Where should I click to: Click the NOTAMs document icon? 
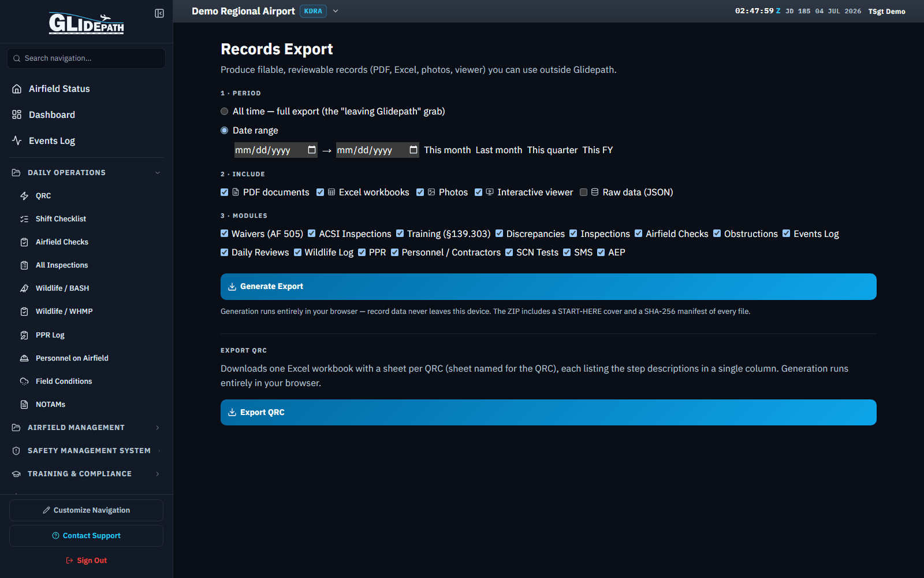tap(24, 405)
